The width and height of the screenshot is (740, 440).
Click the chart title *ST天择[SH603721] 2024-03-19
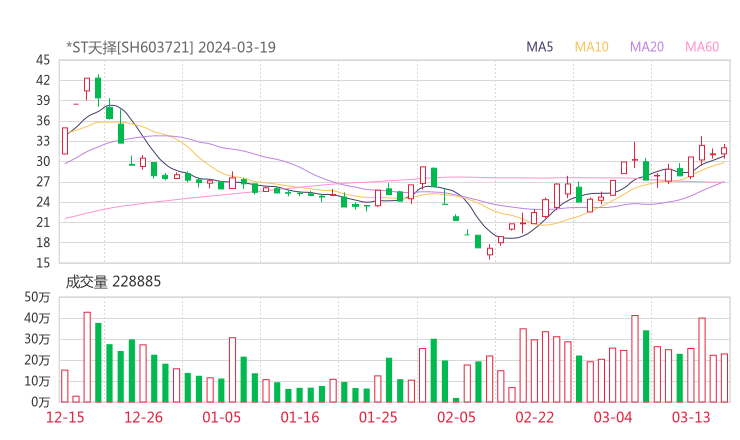click(170, 47)
